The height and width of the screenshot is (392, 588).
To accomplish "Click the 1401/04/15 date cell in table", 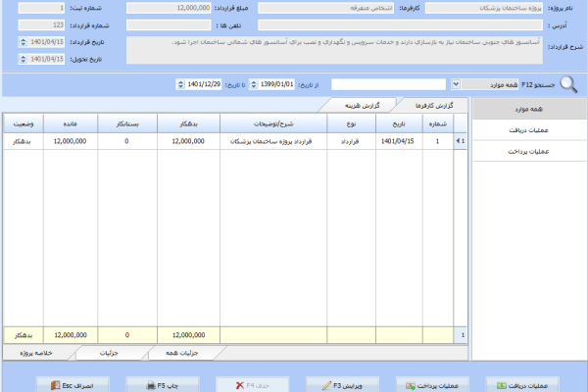I will click(x=399, y=141).
